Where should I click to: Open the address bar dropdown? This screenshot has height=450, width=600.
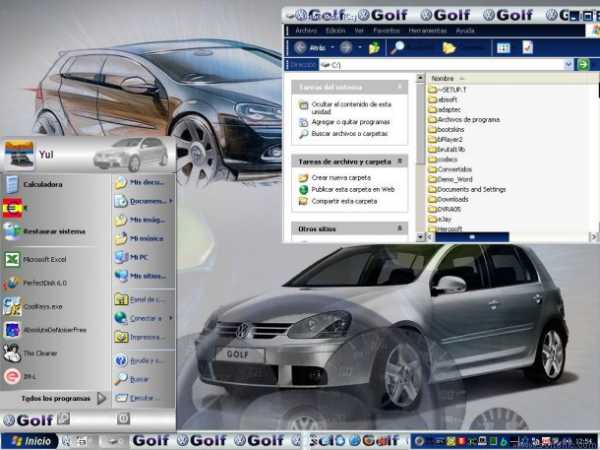pyautogui.click(x=569, y=64)
